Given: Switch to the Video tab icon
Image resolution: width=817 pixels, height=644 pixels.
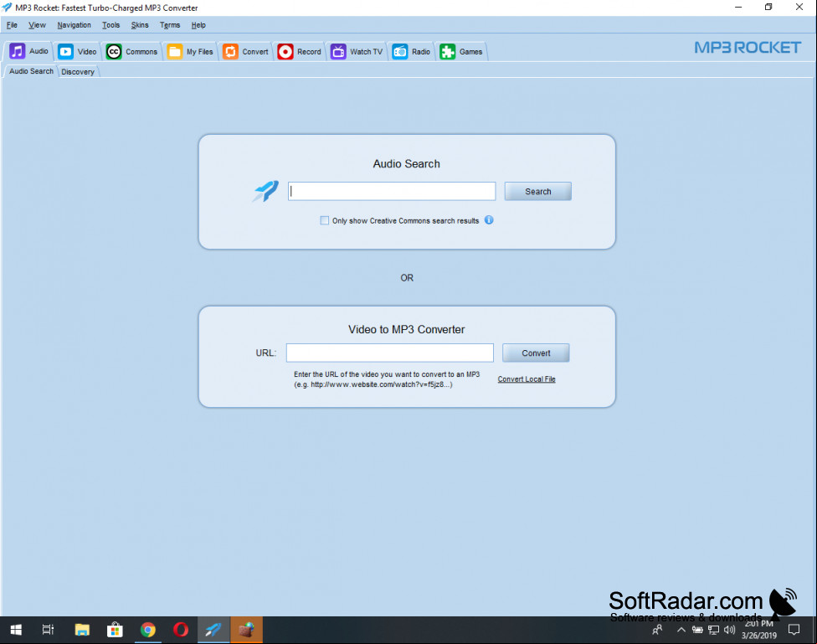Looking at the screenshot, I should tap(77, 52).
